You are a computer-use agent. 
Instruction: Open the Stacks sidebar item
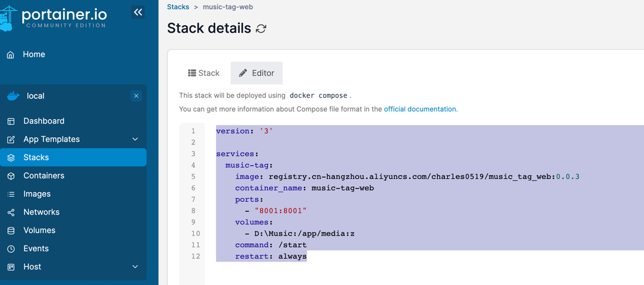pyautogui.click(x=36, y=157)
